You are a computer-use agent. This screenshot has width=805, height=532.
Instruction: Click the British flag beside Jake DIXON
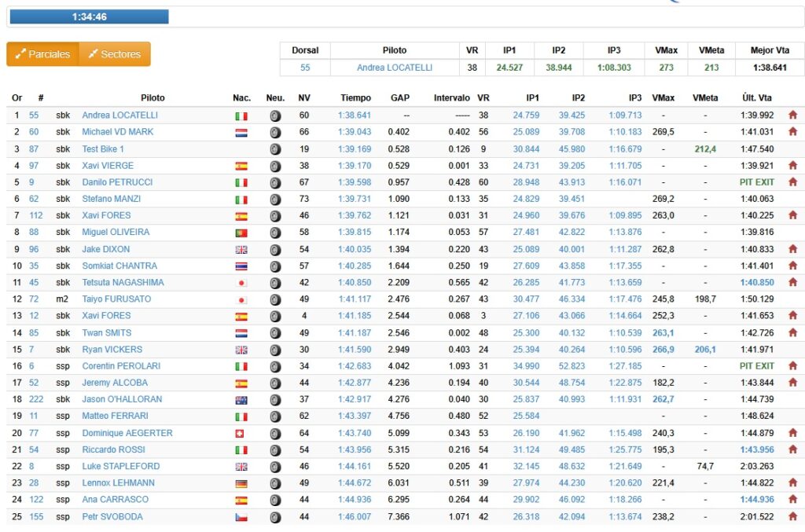[x=241, y=249]
